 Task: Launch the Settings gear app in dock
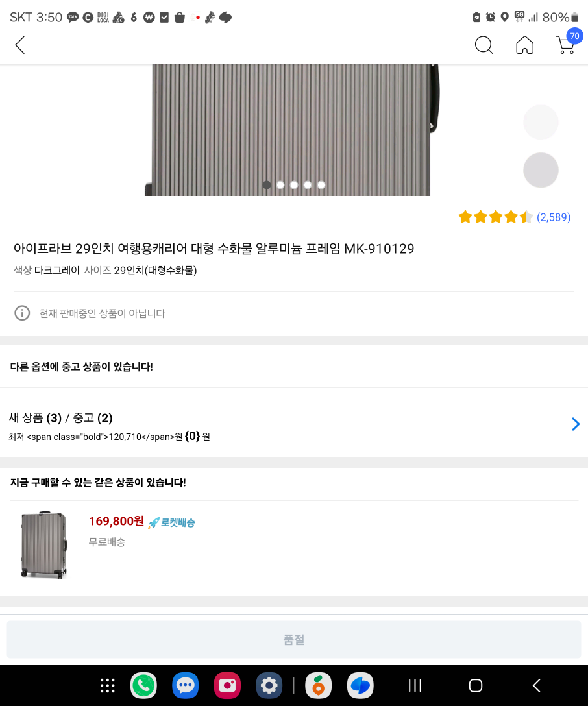[x=269, y=685]
